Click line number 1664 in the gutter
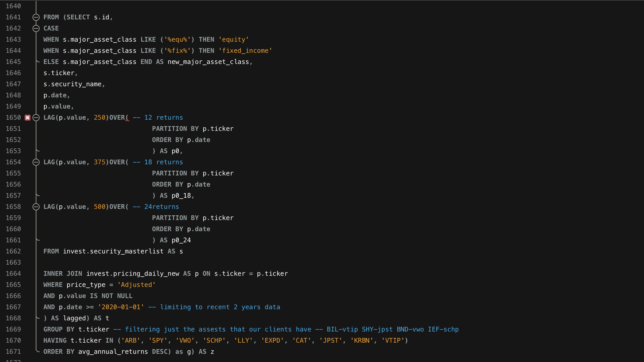644x362 pixels. pos(13,274)
